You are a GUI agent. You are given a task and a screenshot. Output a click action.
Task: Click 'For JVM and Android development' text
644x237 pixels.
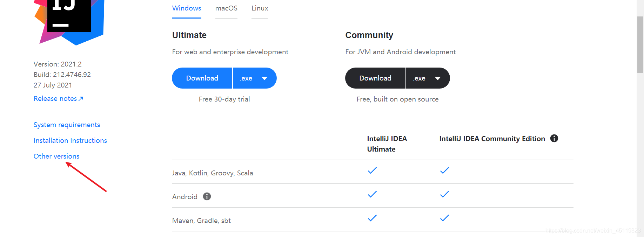point(401,52)
